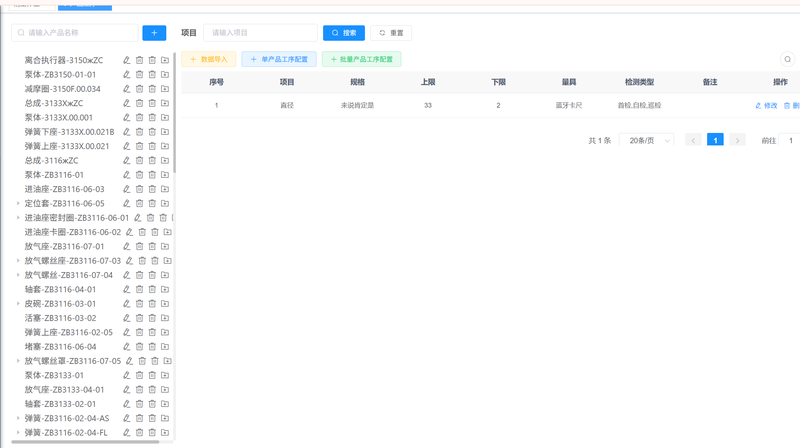Click folder-add icon for 泵体-ZB3150-01-01

coord(165,74)
